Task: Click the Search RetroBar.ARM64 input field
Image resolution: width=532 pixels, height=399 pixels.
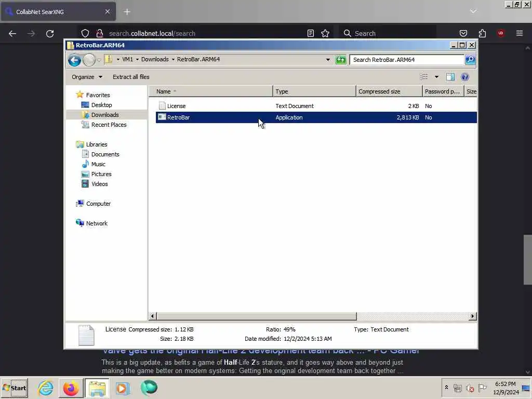Action: tap(407, 60)
